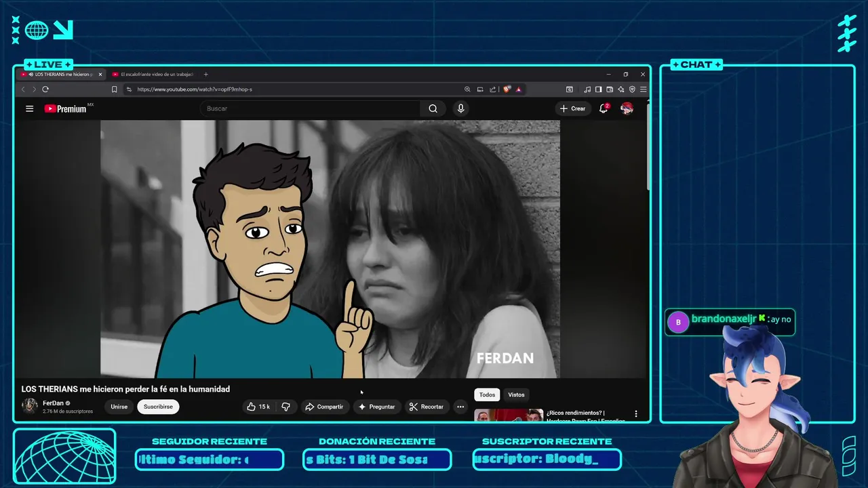This screenshot has height=488, width=868.
Task: Click Unirse to join channel
Action: point(119,407)
